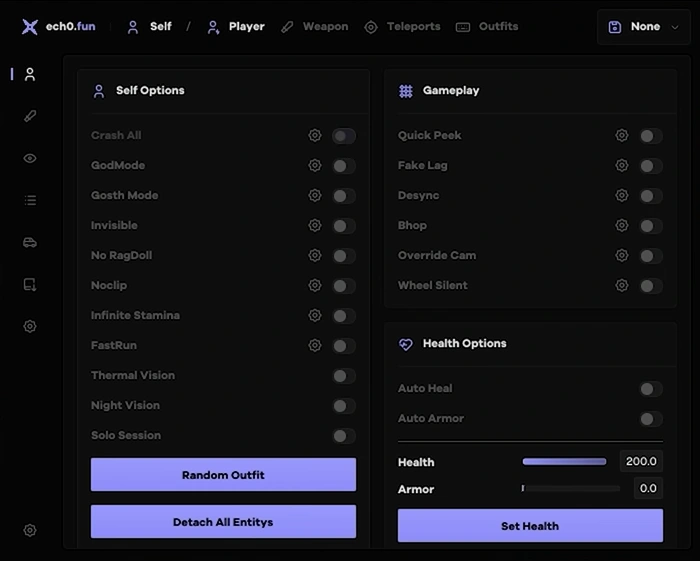Open the bottom settings gear in the sidebar
This screenshot has height=561, width=700.
(30, 530)
